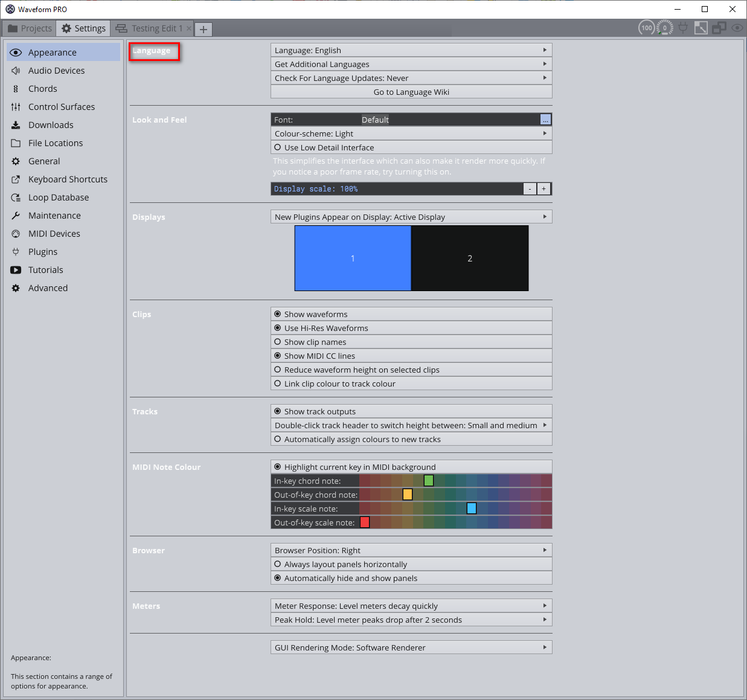Toggle Automatically hide and show panels

[x=411, y=578]
